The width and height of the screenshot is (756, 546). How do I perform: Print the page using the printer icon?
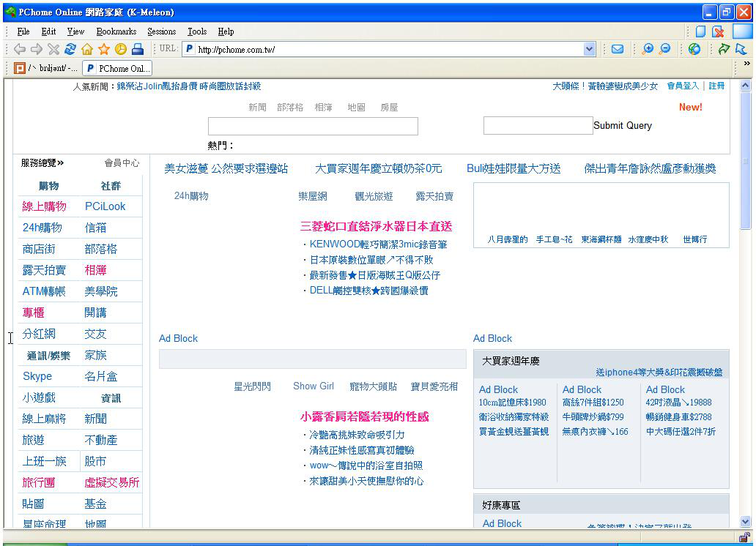coord(138,50)
